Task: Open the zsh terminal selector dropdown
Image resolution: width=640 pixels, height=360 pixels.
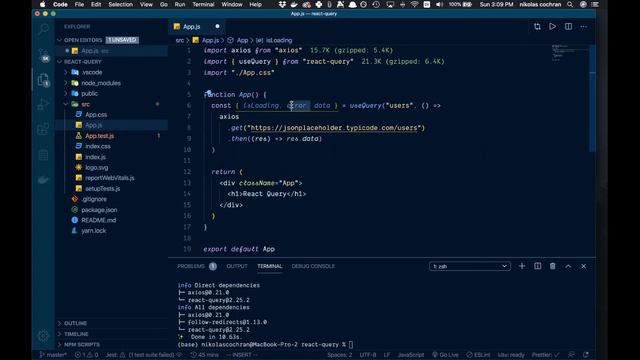Action: pyautogui.click(x=469, y=266)
